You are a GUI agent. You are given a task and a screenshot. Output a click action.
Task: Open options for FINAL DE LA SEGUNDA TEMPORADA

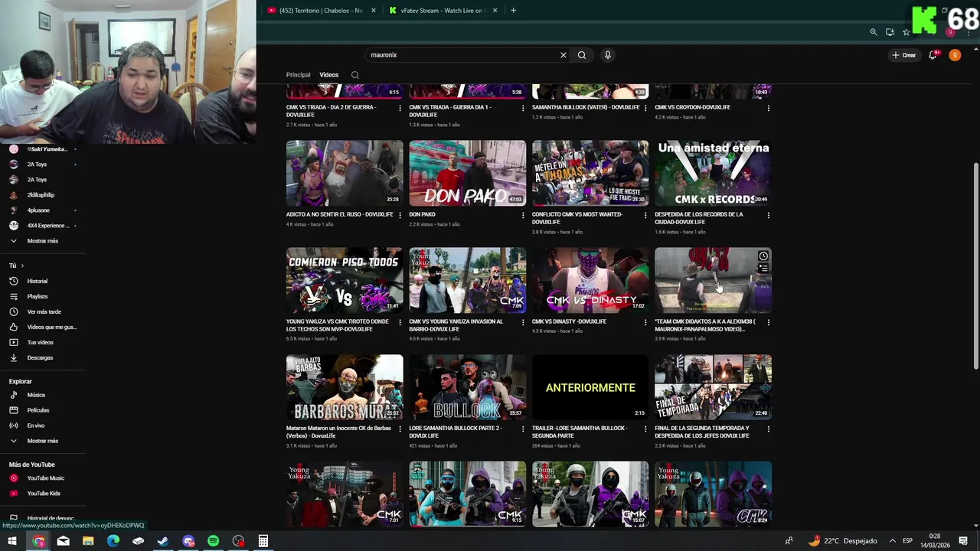769,429
